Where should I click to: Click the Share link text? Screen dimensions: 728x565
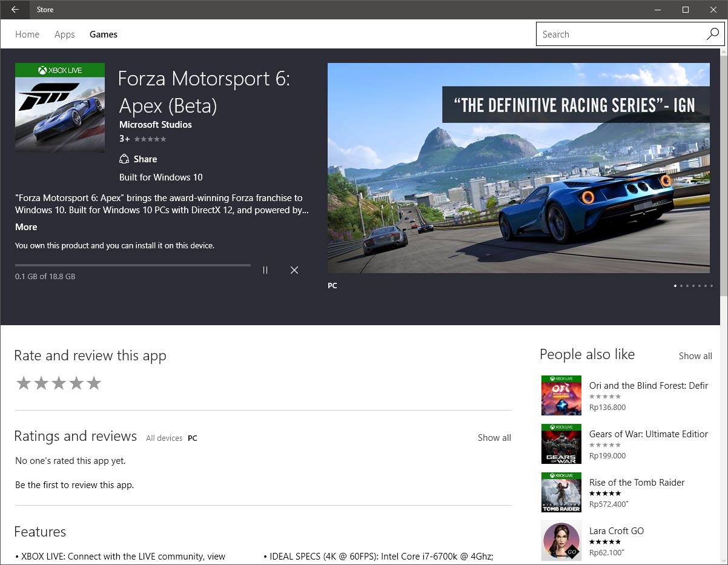point(145,159)
